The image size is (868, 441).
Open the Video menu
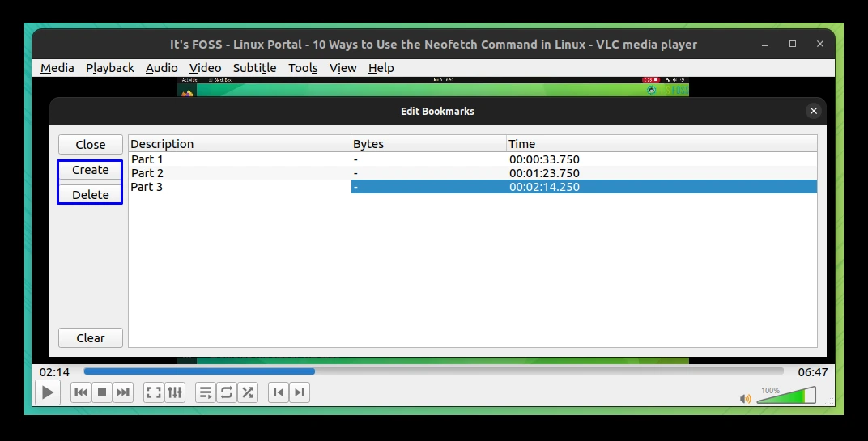pos(205,68)
